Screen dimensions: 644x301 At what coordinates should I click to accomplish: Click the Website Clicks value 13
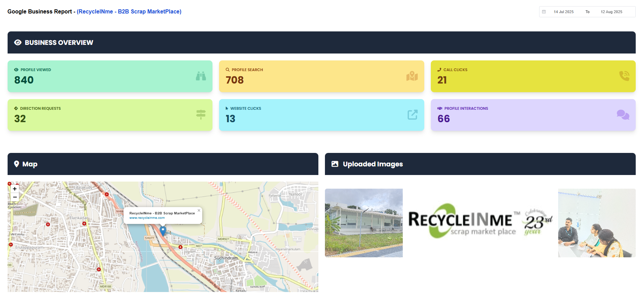click(x=230, y=119)
